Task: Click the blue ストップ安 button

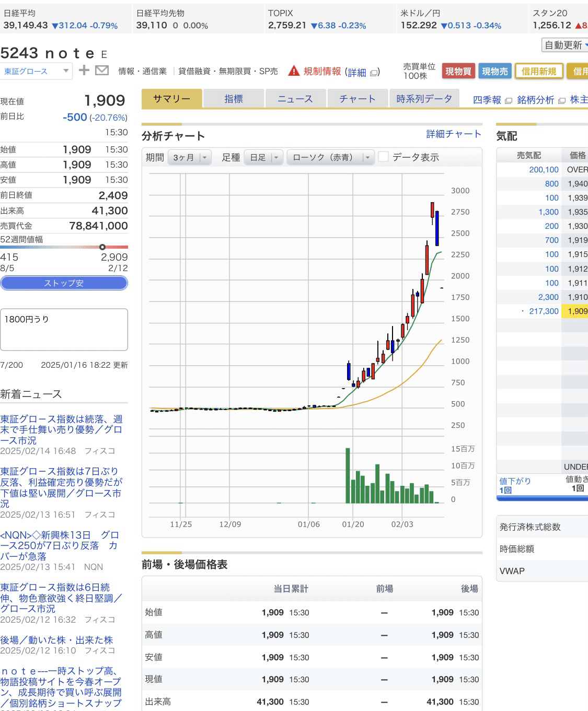Action: click(64, 283)
